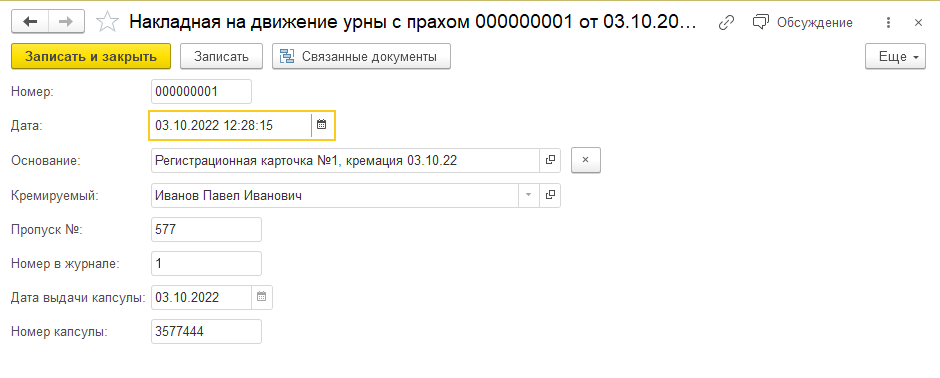940x378 pixels.
Task: Open the Обсуждение discussion panel
Action: coord(803,23)
